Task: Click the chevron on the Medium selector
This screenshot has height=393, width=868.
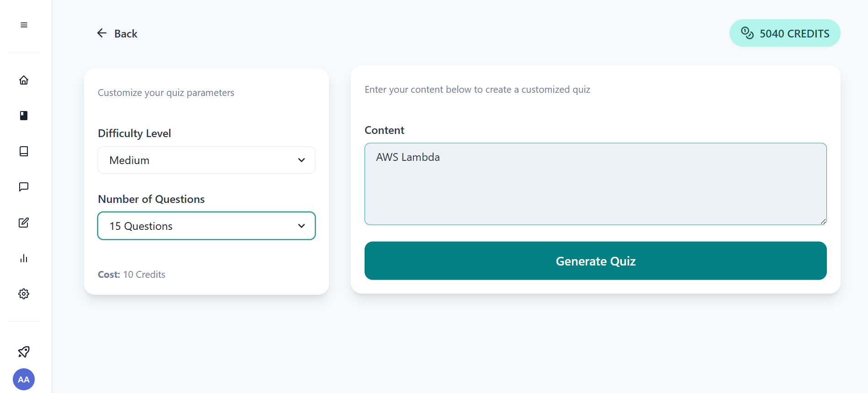Action: (302, 160)
